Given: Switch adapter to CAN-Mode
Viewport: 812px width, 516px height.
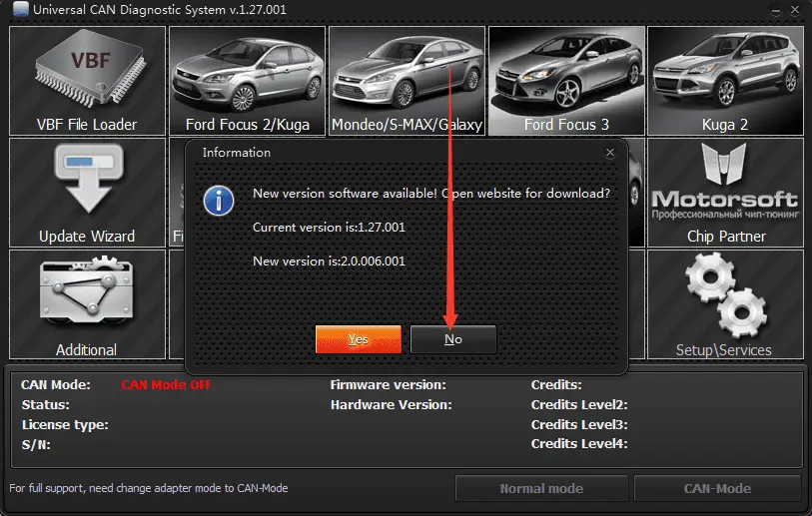Looking at the screenshot, I should click(x=717, y=488).
